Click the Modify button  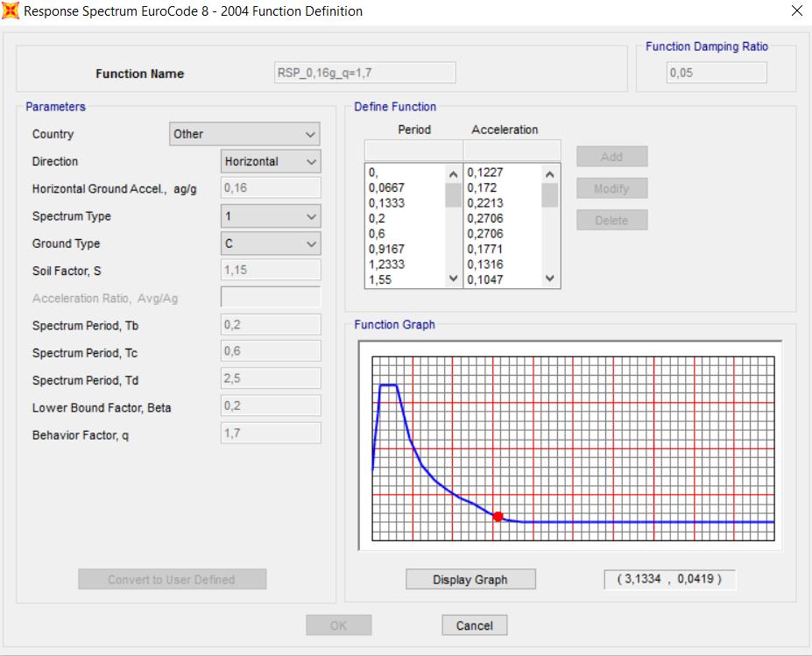pos(612,188)
